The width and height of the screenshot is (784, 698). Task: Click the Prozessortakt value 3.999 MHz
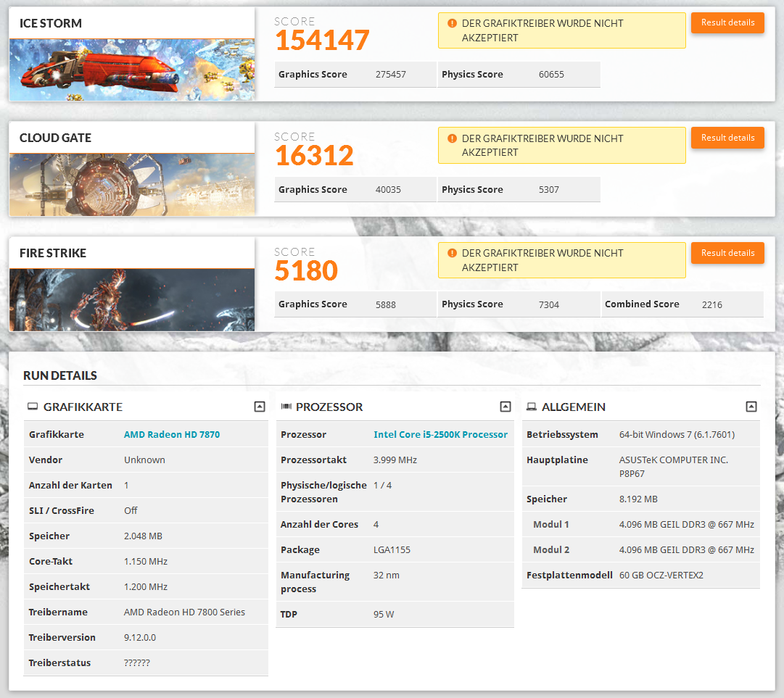tap(395, 460)
